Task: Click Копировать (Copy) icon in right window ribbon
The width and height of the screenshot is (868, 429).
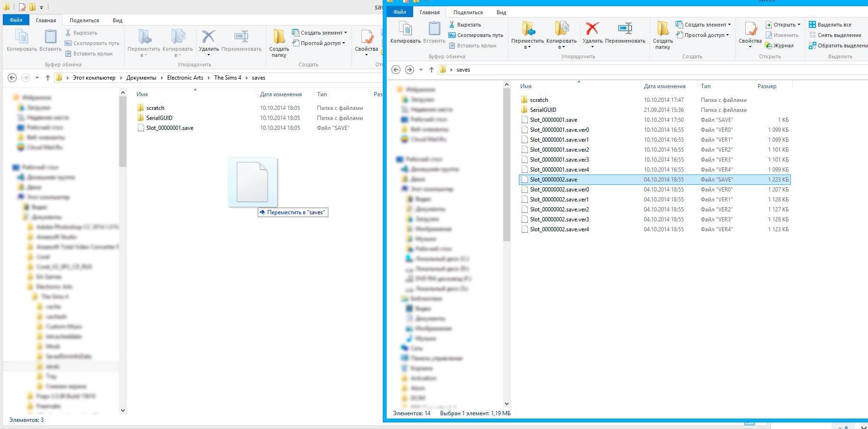Action: [405, 30]
